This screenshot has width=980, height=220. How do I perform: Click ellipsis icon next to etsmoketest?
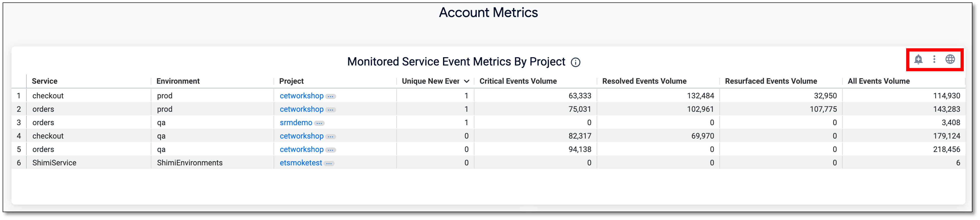pyautogui.click(x=329, y=163)
